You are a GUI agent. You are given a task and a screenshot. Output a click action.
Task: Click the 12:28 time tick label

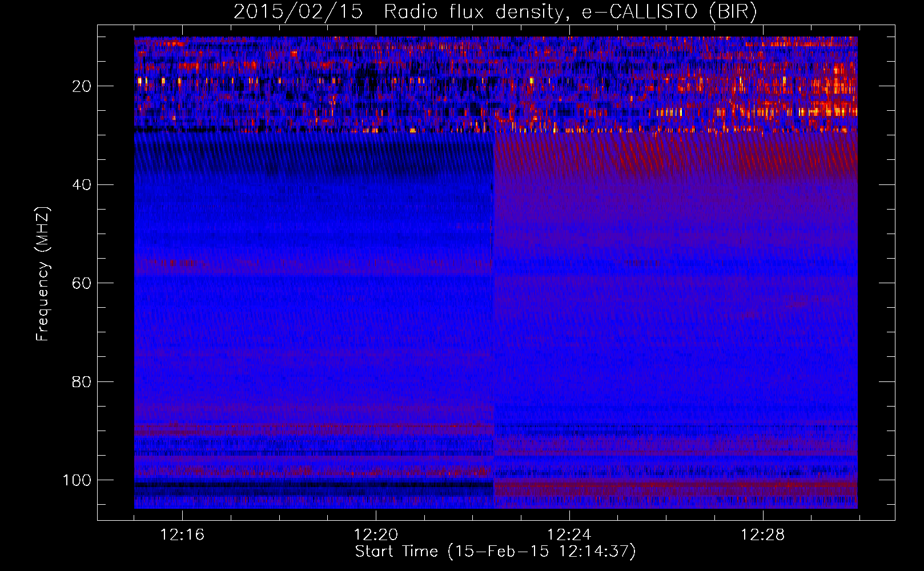click(763, 535)
